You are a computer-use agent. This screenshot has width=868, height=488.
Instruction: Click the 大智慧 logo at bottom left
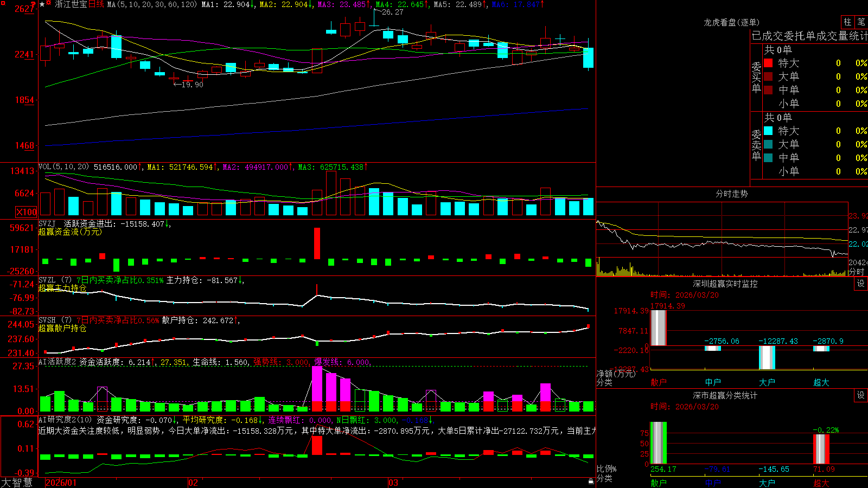17,482
